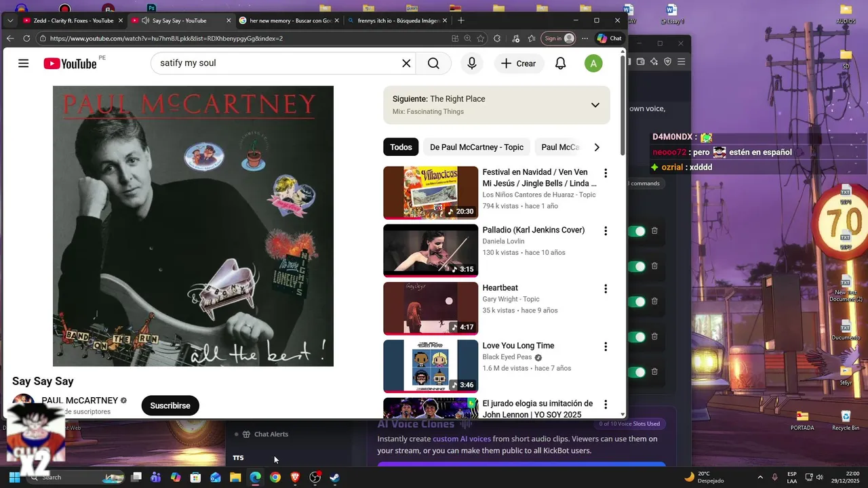Open the background Brave window's hamburger menu
Image resolution: width=868 pixels, height=488 pixels.
[682, 62]
